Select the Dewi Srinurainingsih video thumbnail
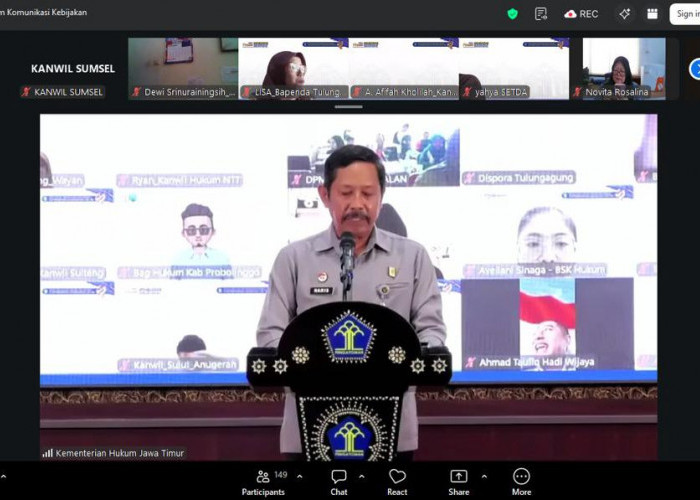The height and width of the screenshot is (500, 700). tap(183, 68)
